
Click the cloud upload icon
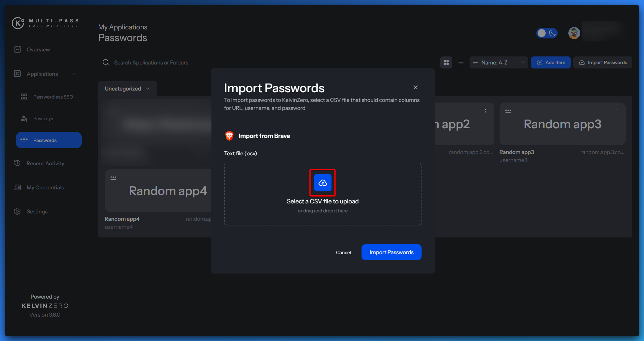click(323, 183)
